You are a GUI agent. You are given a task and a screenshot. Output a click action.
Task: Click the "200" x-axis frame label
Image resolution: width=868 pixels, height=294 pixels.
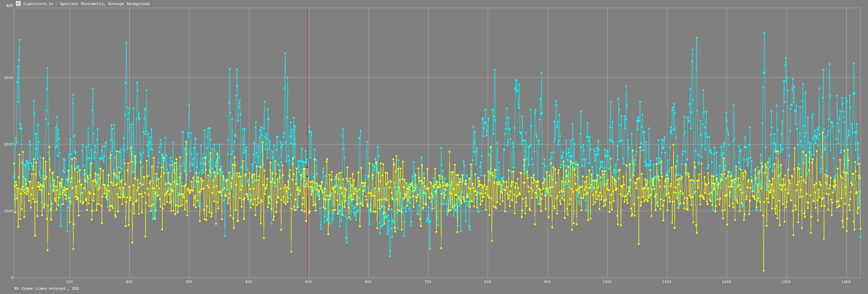point(129,282)
